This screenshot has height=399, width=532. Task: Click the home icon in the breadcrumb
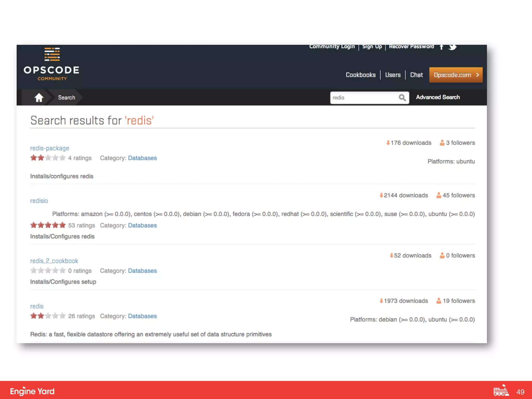39,98
